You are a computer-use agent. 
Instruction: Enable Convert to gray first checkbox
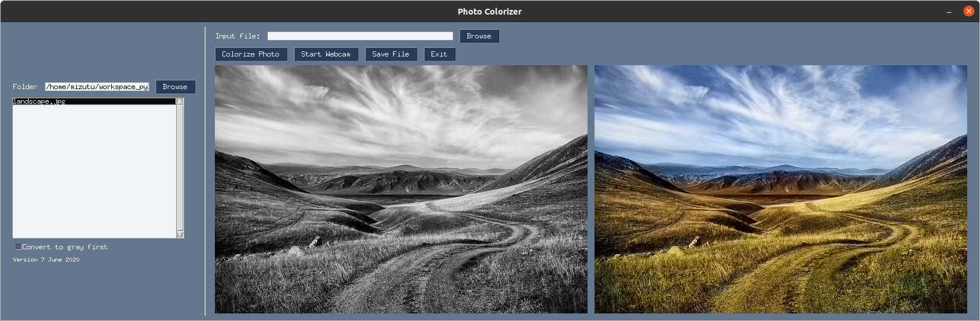click(x=19, y=247)
